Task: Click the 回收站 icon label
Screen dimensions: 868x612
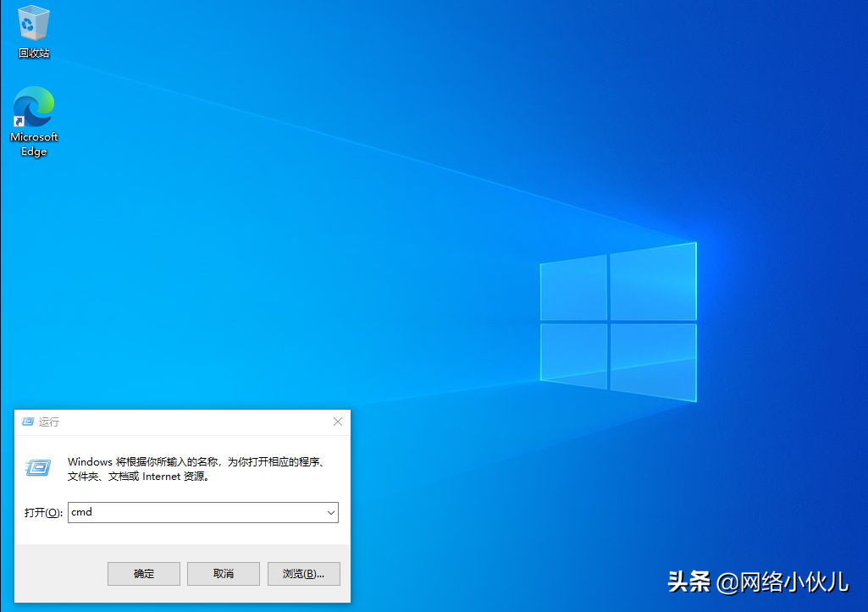Action: [x=33, y=52]
